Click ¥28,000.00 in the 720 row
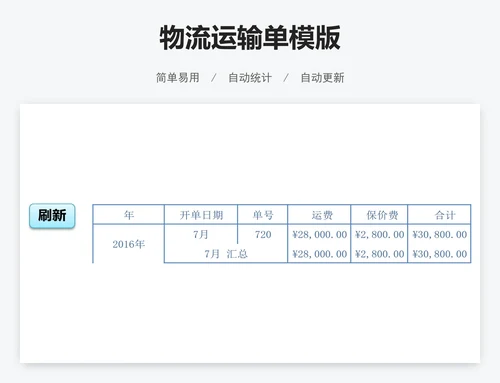Viewport: 500px width, 383px height. coord(320,234)
